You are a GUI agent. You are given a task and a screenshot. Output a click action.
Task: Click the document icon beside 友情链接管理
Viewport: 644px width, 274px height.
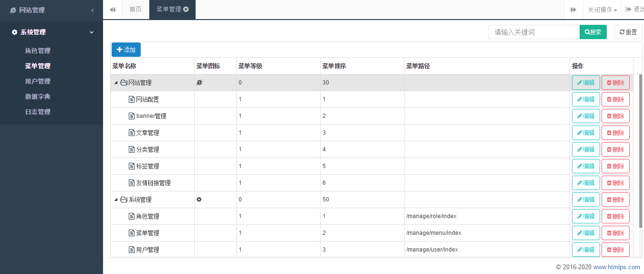tap(132, 183)
